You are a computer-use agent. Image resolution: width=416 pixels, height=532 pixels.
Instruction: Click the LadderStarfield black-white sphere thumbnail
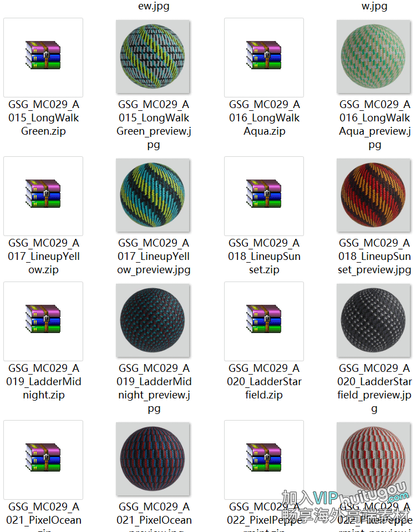(x=373, y=320)
